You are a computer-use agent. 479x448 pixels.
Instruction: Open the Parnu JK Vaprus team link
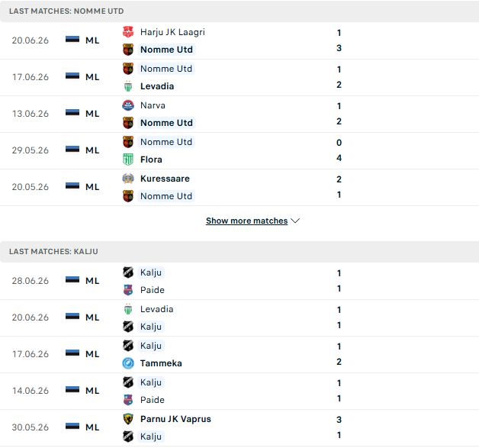(175, 419)
